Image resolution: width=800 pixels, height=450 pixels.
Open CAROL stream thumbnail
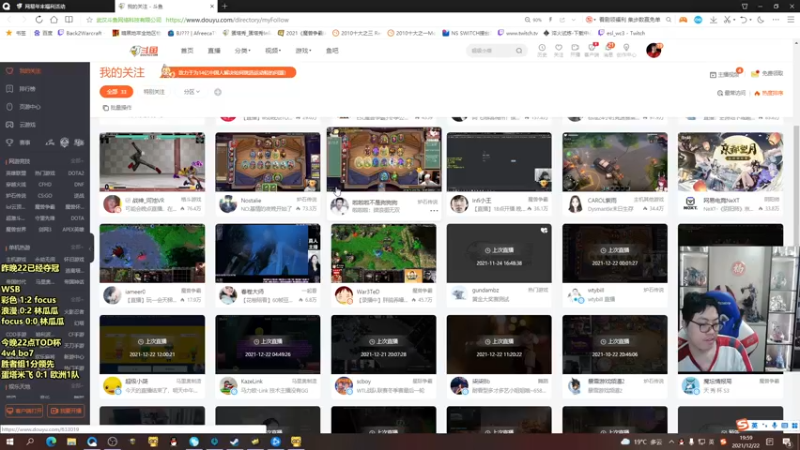615,162
